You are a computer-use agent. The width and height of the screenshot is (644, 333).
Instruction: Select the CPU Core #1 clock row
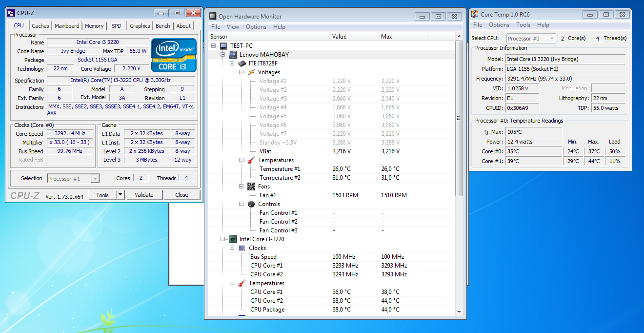pyautogui.click(x=331, y=266)
